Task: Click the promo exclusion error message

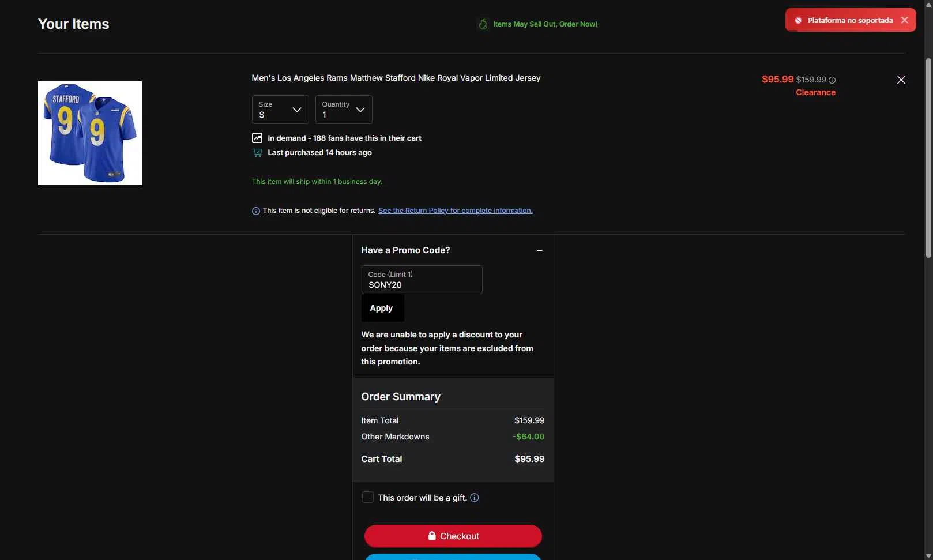Action: [x=447, y=348]
